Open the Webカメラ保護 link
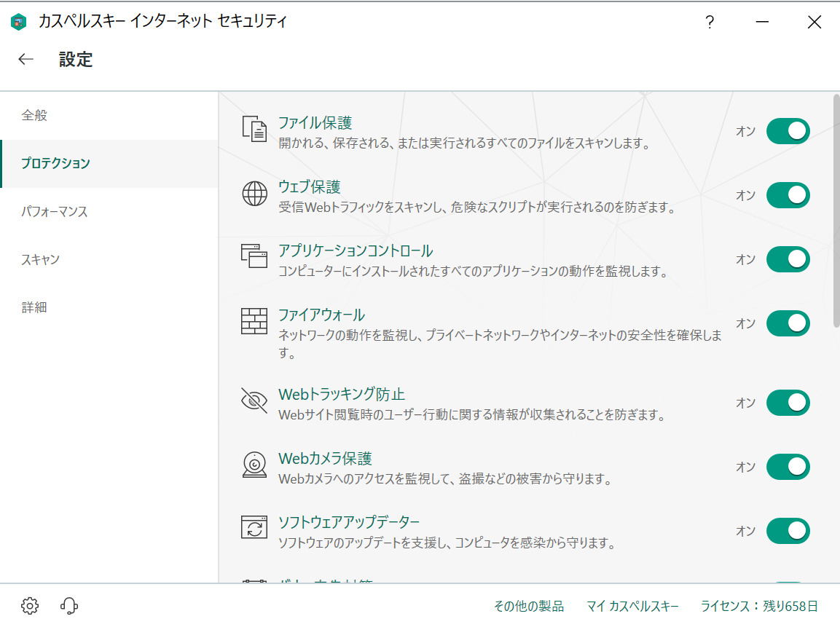 325,458
